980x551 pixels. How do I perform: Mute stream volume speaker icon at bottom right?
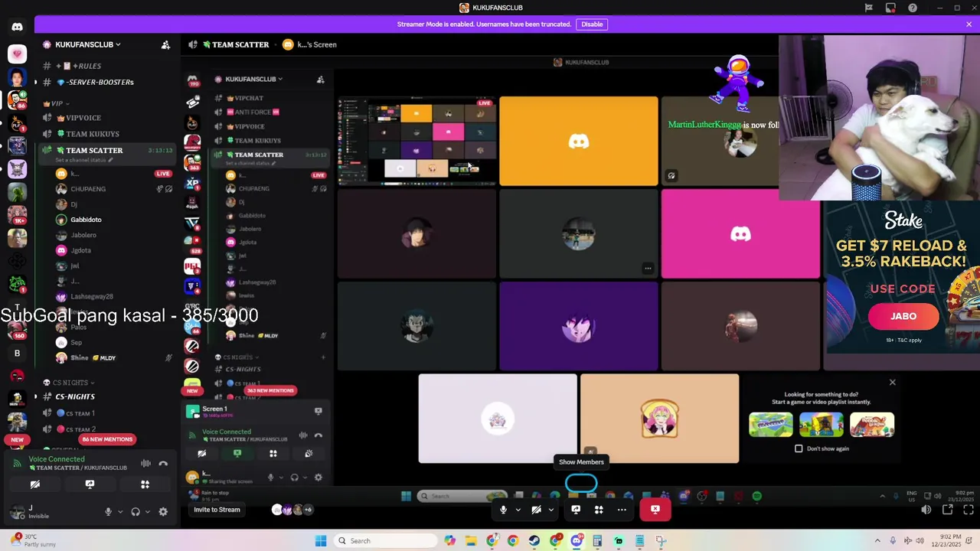pyautogui.click(x=926, y=510)
